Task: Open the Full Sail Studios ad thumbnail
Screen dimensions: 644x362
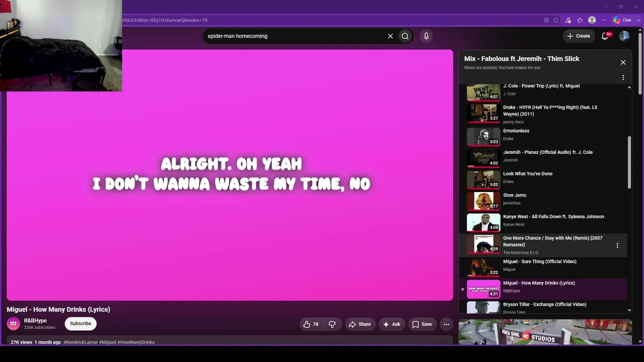Action: point(545,332)
